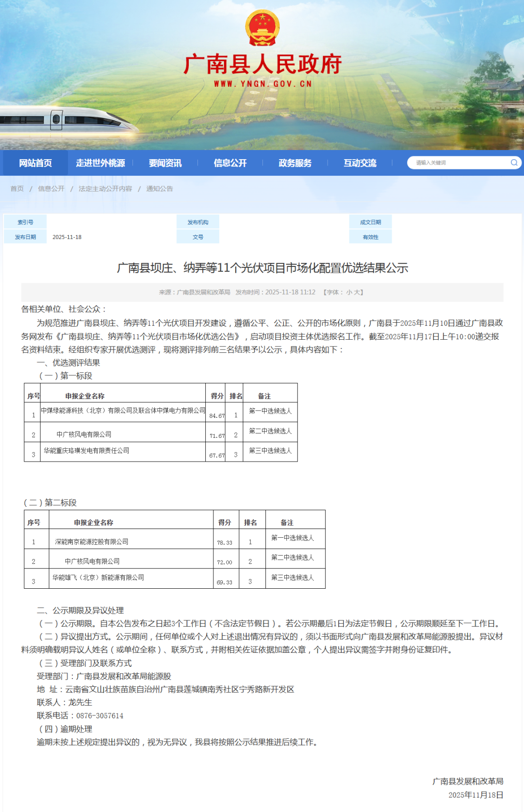
Task: Select 信息公开 in the navigation bar
Action: tap(230, 163)
